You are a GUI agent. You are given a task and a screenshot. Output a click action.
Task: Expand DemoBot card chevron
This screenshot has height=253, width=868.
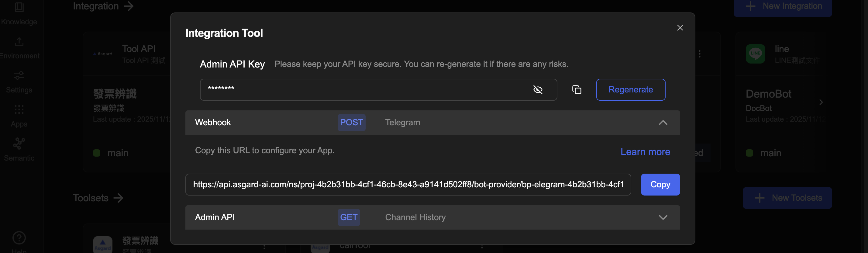pos(821,102)
